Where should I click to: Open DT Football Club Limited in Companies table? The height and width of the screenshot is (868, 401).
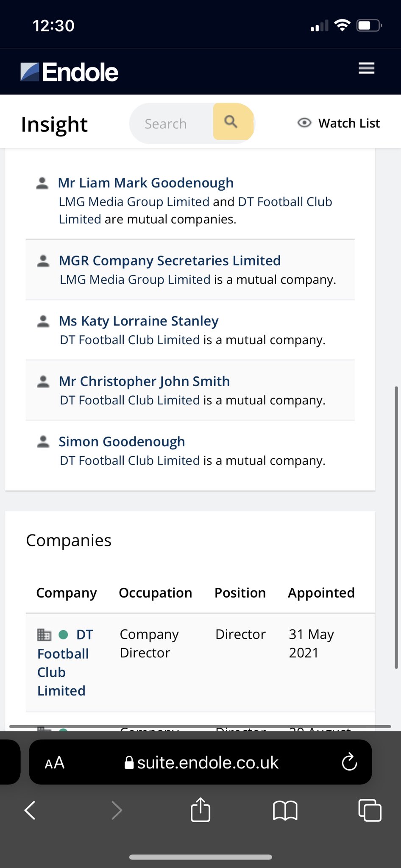(65, 662)
